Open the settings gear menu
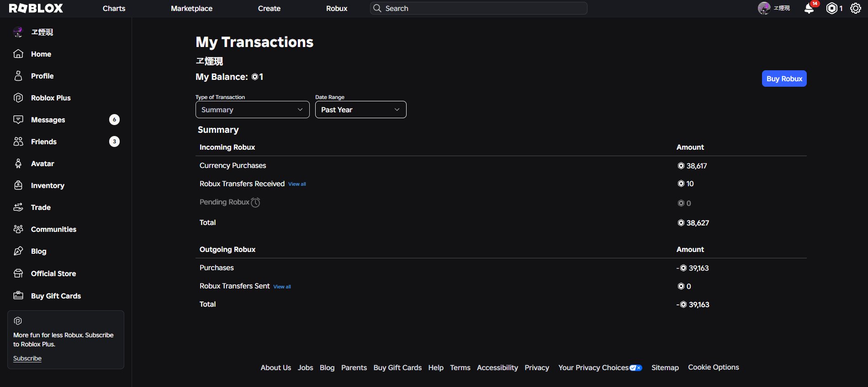The height and width of the screenshot is (387, 868). tap(855, 8)
